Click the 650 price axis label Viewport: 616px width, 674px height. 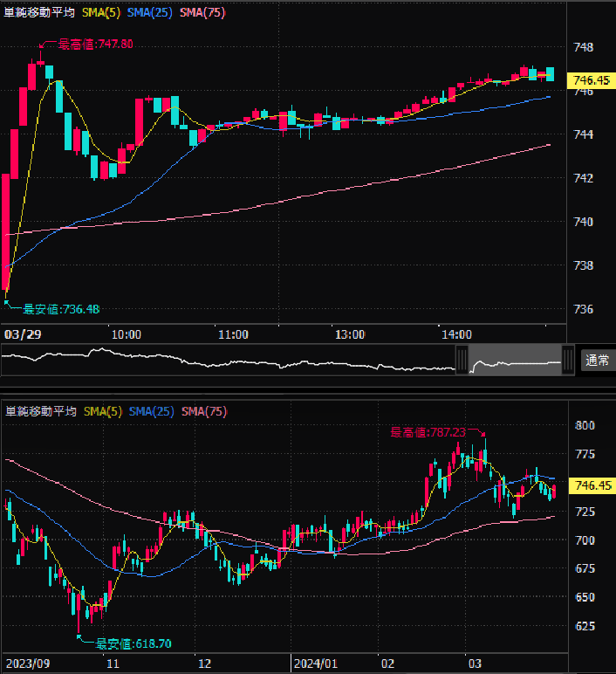point(585,597)
